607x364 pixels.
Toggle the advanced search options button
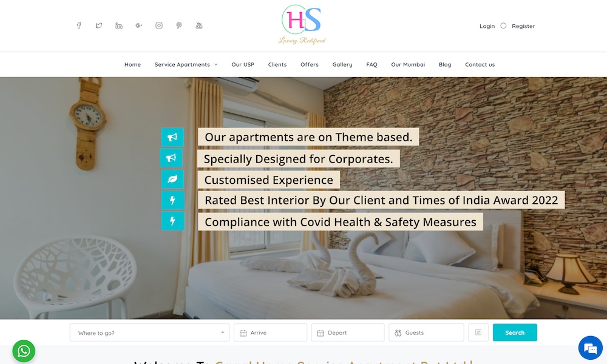pos(478,332)
